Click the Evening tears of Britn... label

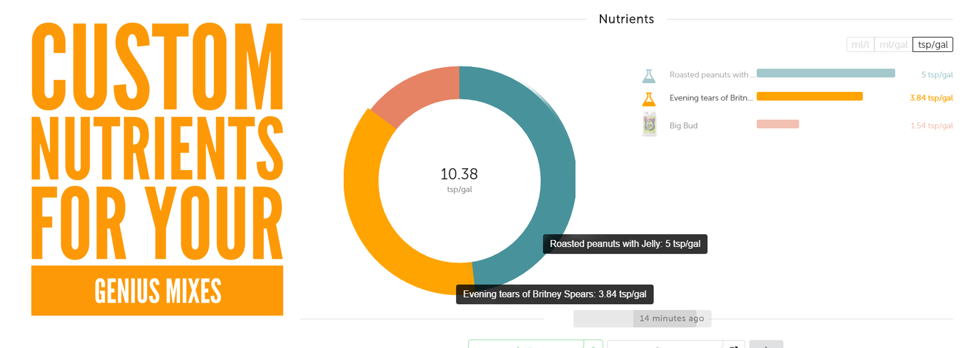click(x=710, y=98)
